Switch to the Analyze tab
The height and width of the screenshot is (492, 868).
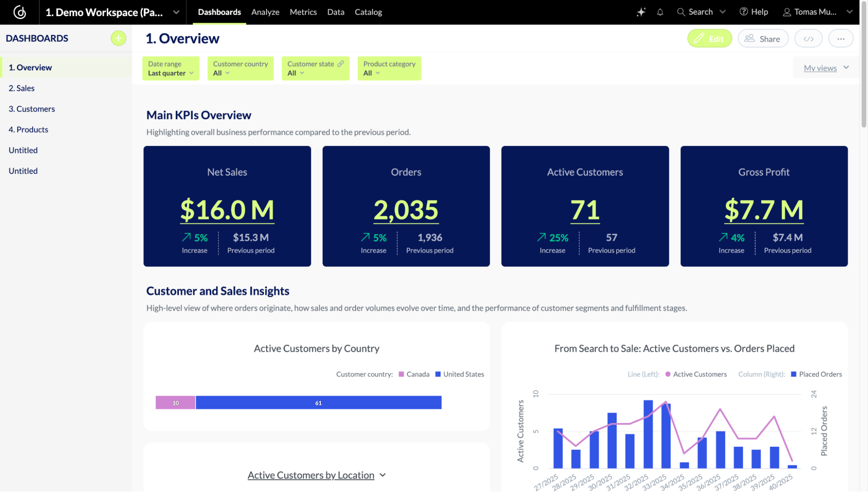[x=265, y=12]
